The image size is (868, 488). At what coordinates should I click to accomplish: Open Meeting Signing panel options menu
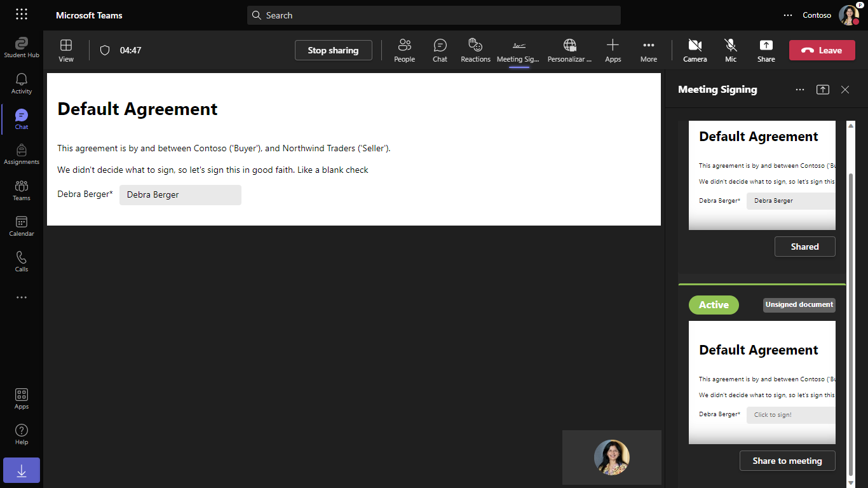pyautogui.click(x=799, y=90)
